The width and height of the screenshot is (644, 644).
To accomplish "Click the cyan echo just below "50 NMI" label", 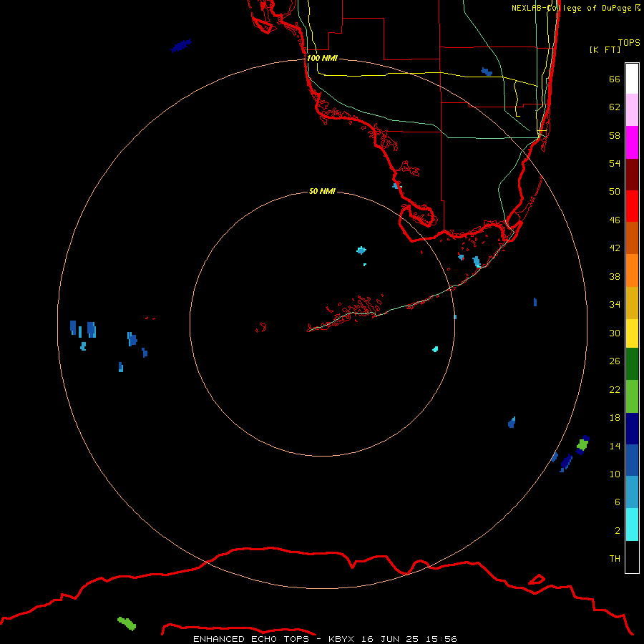I will tap(361, 250).
